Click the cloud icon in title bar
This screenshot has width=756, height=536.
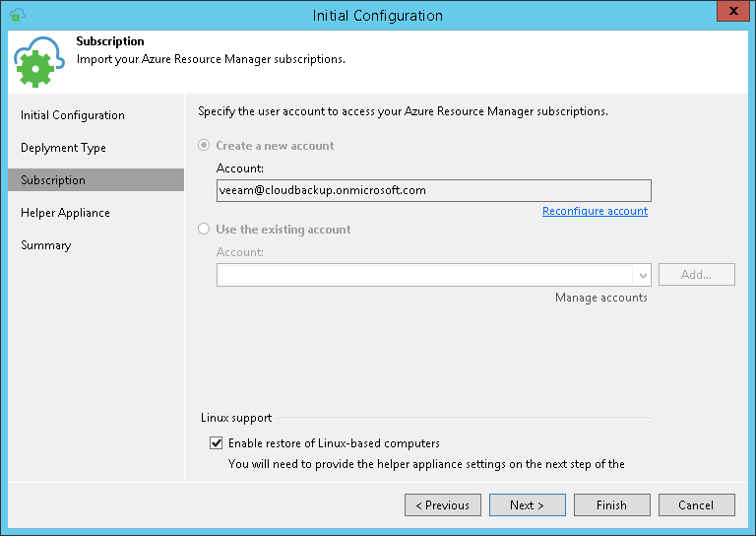(x=17, y=15)
